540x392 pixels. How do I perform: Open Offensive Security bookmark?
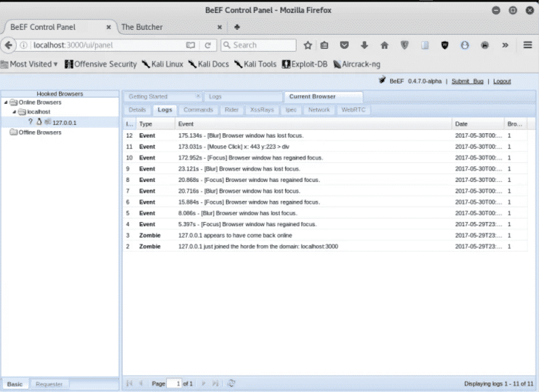click(x=101, y=64)
